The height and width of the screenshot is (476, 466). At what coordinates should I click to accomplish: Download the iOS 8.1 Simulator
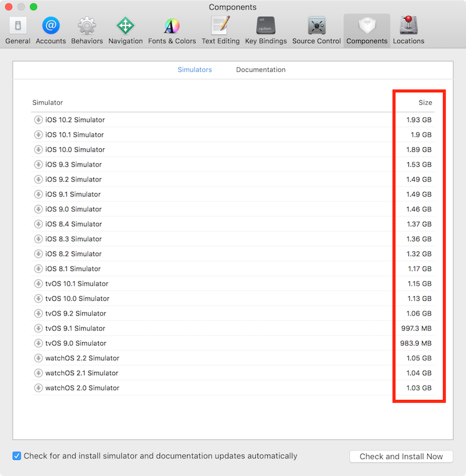38,268
